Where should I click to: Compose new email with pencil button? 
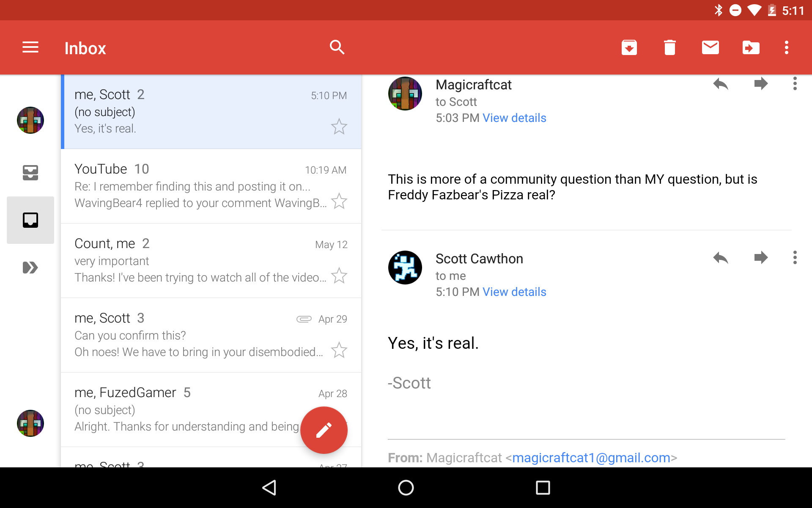tap(324, 430)
